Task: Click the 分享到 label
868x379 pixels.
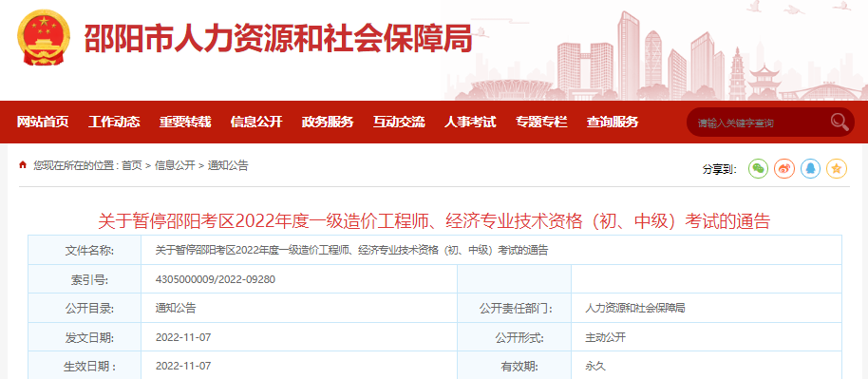Action: pos(720,169)
